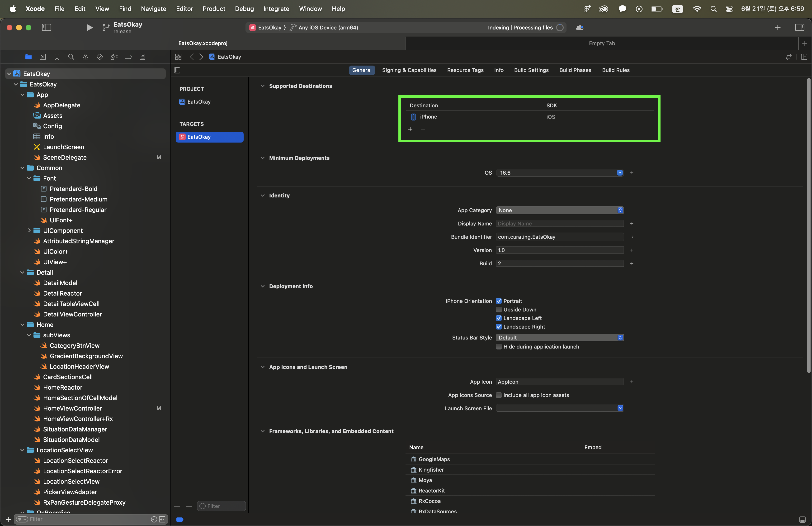Enable the Upside Down orientation checkbox
Image resolution: width=812 pixels, height=526 pixels.
[498, 310]
